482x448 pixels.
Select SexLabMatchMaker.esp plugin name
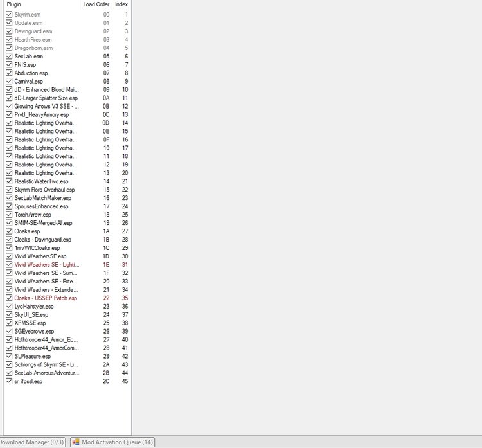(42, 198)
